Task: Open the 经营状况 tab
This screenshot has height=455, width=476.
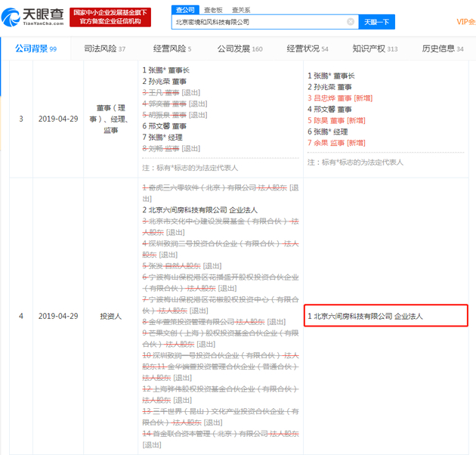Action: point(308,48)
